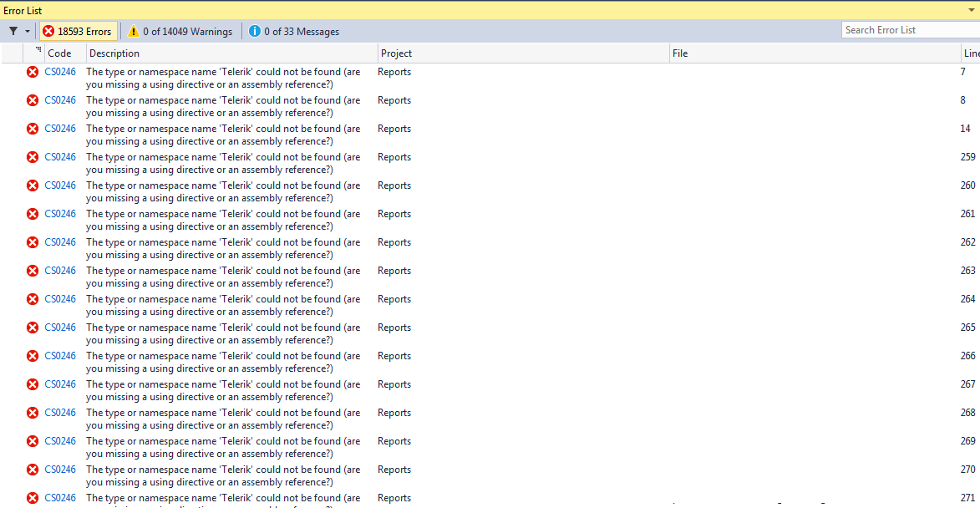Select the 'Telerik' error description on line 8
Screen dimensions: 980x508
pos(223,106)
